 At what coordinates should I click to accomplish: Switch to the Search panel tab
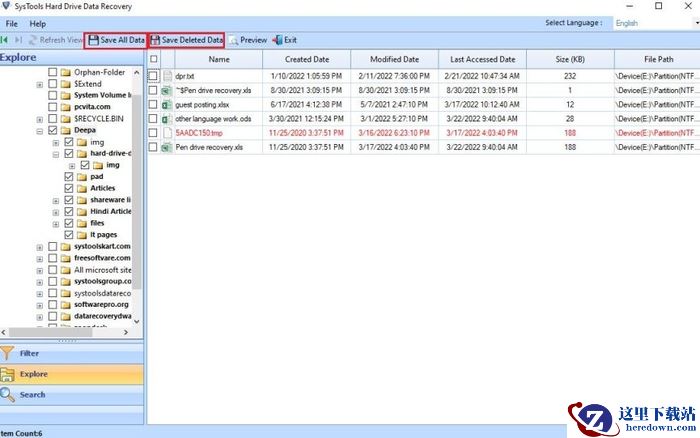tap(72, 395)
